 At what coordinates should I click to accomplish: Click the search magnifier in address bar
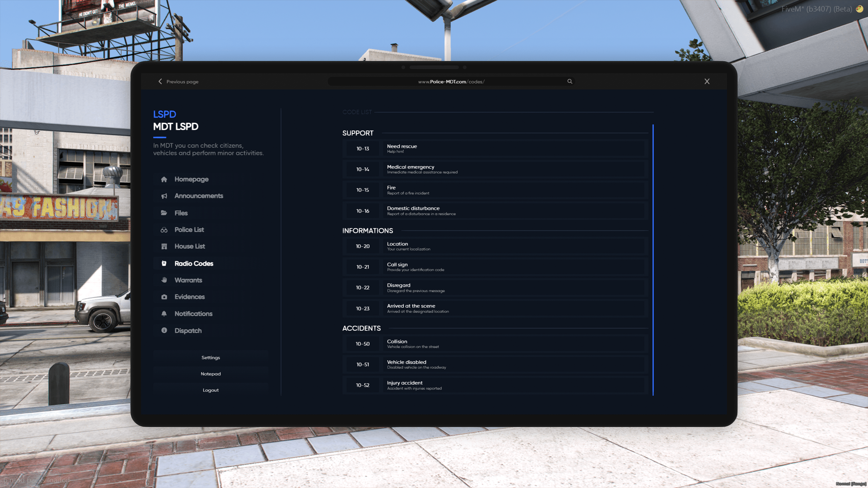pos(570,81)
